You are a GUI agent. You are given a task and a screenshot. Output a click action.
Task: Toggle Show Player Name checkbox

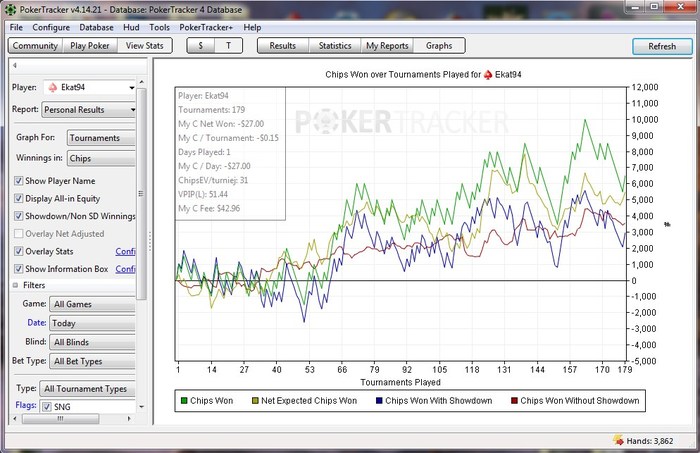pyautogui.click(x=19, y=181)
